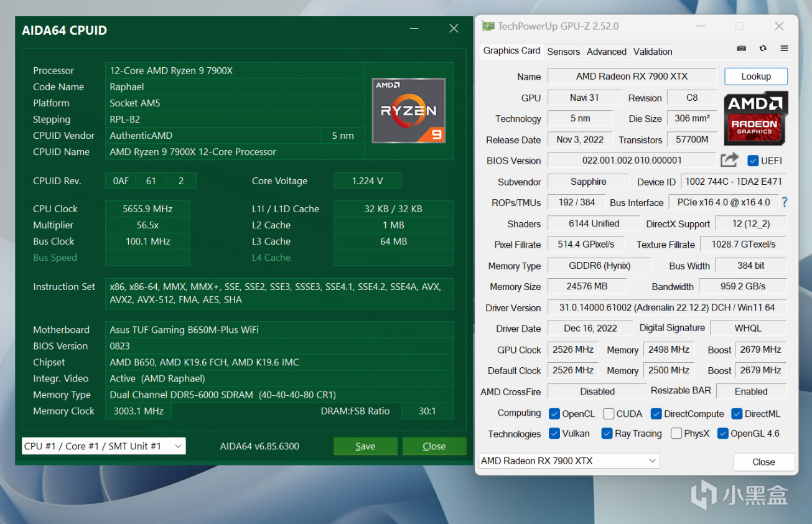Toggle the DirectCompute checkbox
Screen dimensions: 812x524
click(x=656, y=414)
